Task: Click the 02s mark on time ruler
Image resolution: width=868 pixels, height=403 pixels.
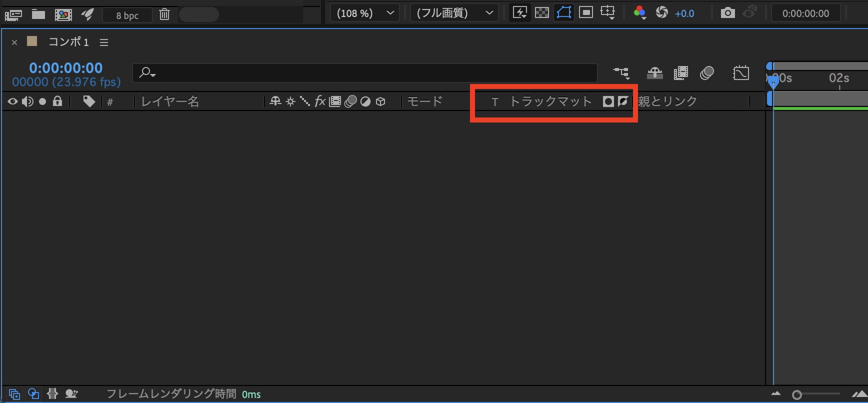Action: [x=839, y=78]
